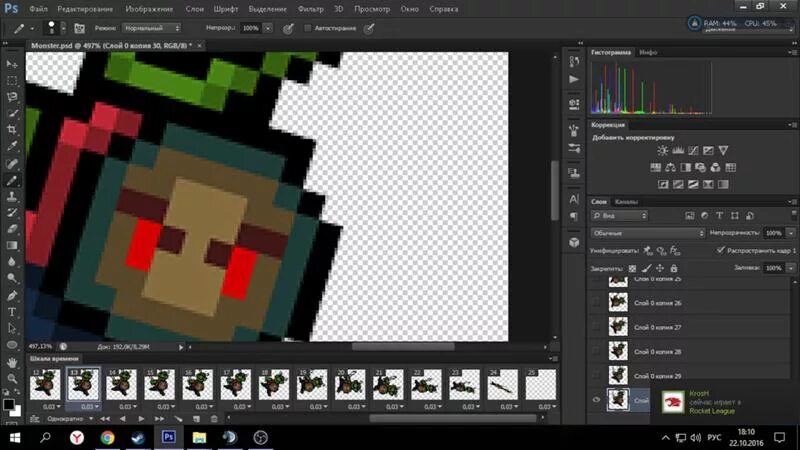Viewport: 800px width, 450px height.
Task: Select the Rectangular Marquee tool
Action: coord(12,81)
